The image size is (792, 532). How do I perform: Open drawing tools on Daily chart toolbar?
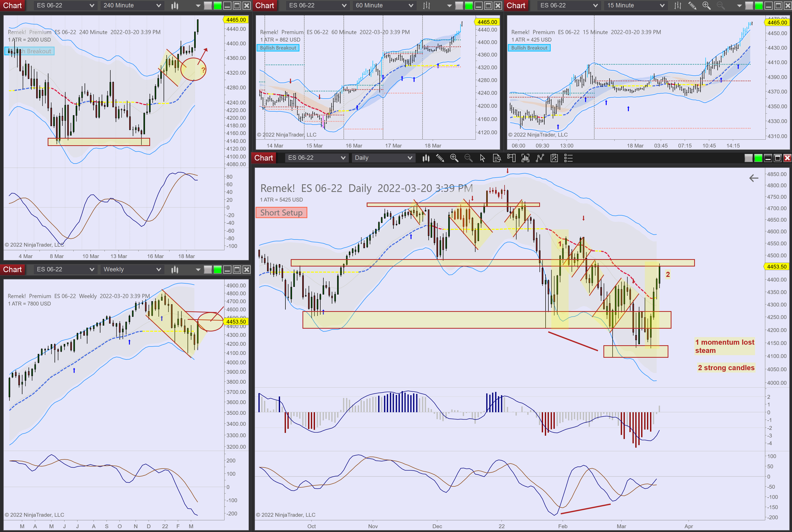pos(440,158)
